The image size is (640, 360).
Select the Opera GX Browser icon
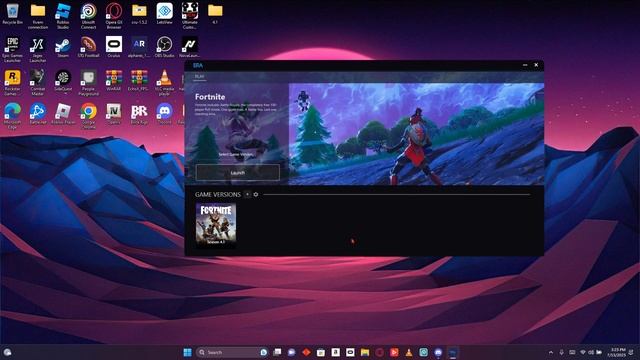point(114,16)
